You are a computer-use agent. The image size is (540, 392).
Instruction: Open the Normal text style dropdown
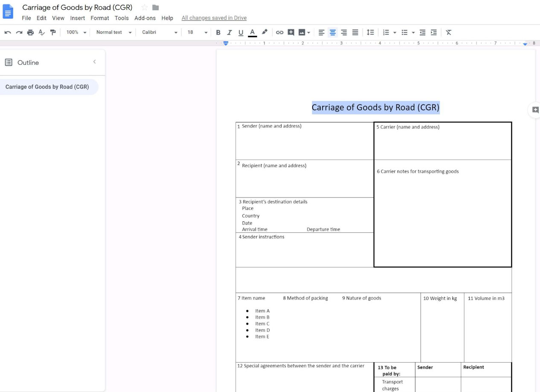[114, 32]
